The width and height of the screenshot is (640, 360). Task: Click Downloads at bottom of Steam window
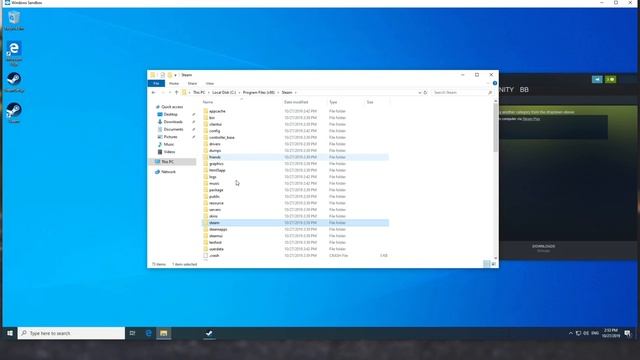(543, 247)
